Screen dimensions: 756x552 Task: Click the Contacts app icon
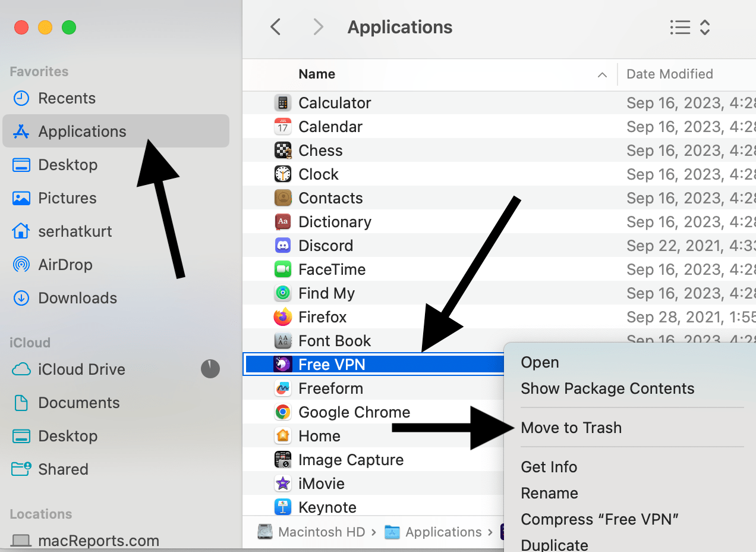283,198
